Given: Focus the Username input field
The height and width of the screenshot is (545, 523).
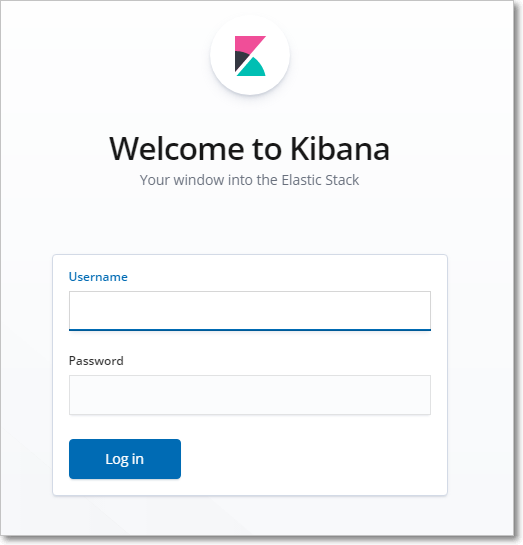Looking at the screenshot, I should [250, 311].
